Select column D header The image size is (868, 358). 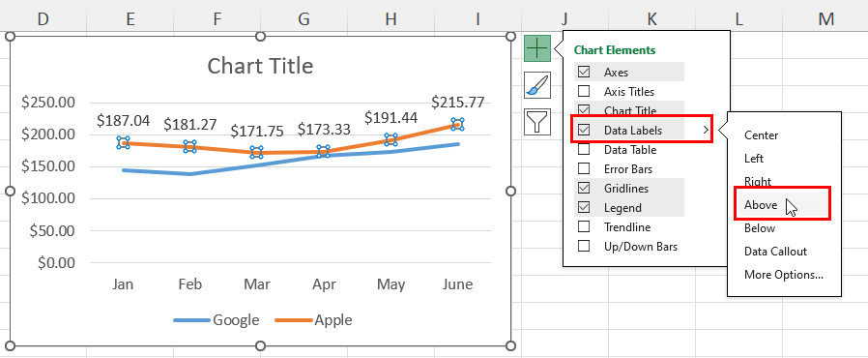pyautogui.click(x=43, y=18)
